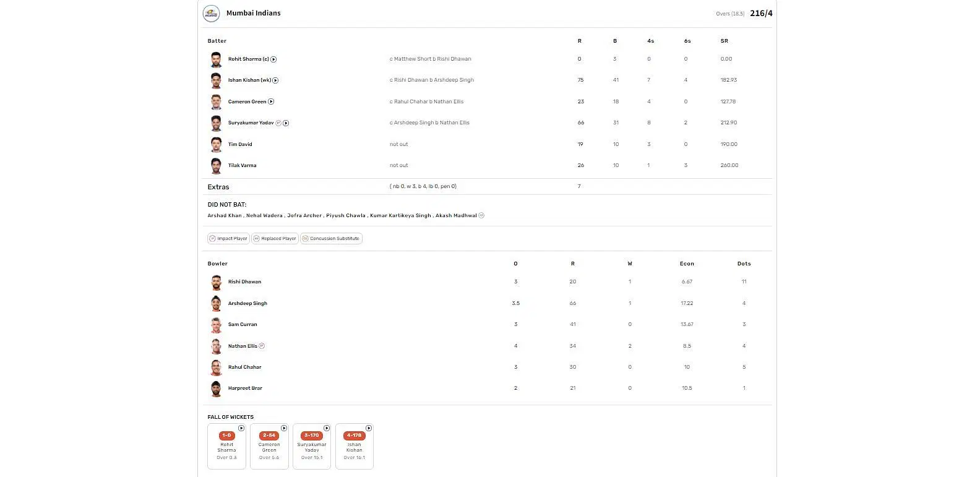Play Cameron Green's wicket video in batter list
Viewport: 980px width, 477px height.
point(271,101)
